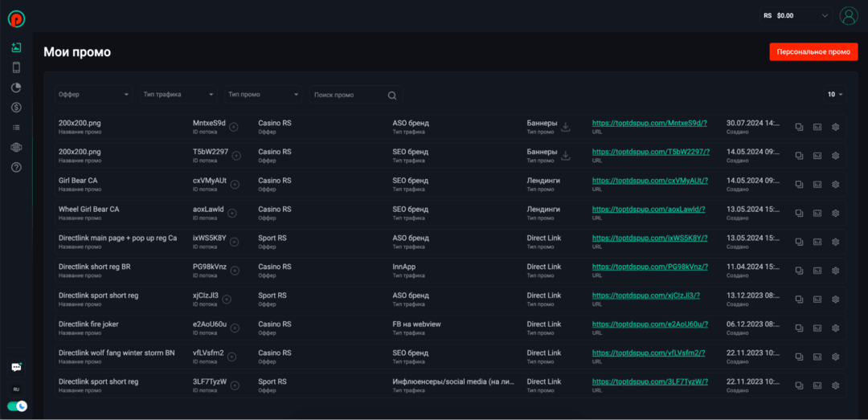Viewport: 868px width, 420px height.
Task: Click the pie chart statistics sidebar icon
Action: 16,88
